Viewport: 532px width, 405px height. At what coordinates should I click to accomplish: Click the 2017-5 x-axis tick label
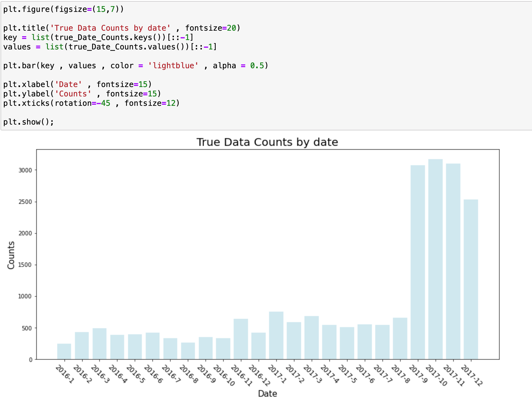(x=348, y=374)
